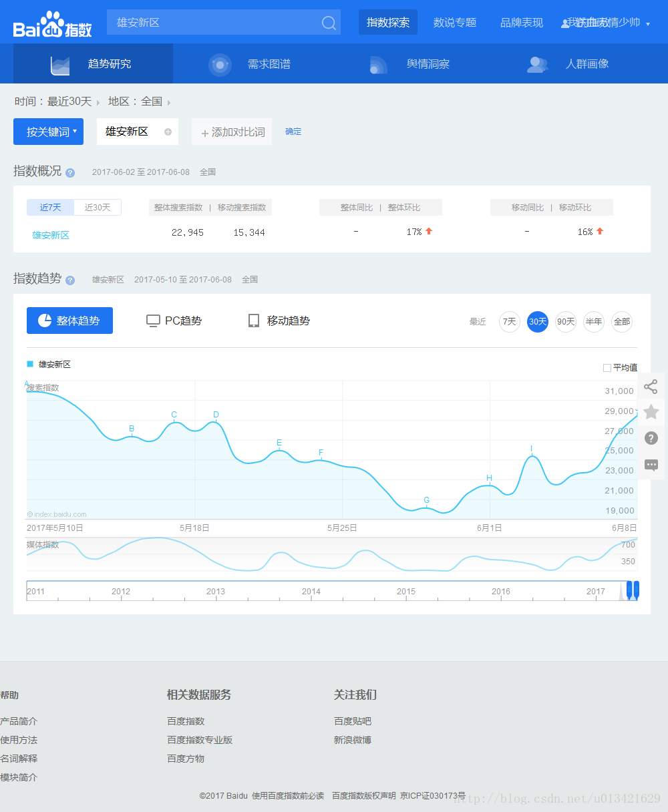668x812 pixels.
Task: Select the 整体趋势 tab button
Action: [69, 321]
